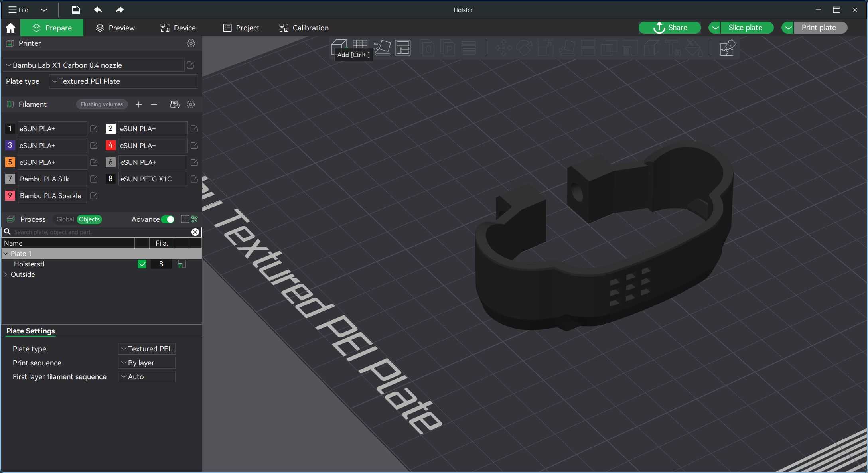868x473 pixels.
Task: Open the Slice plate options arrow
Action: point(715,28)
